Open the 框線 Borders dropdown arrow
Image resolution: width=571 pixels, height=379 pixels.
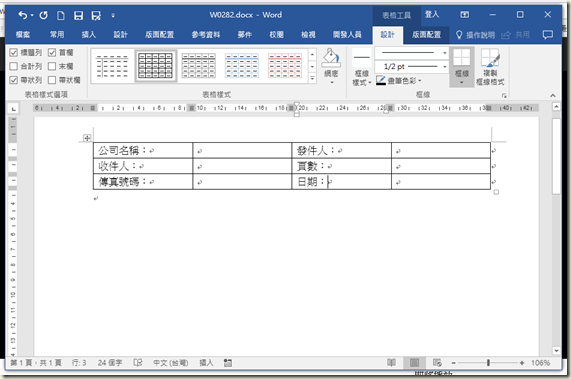pyautogui.click(x=461, y=83)
